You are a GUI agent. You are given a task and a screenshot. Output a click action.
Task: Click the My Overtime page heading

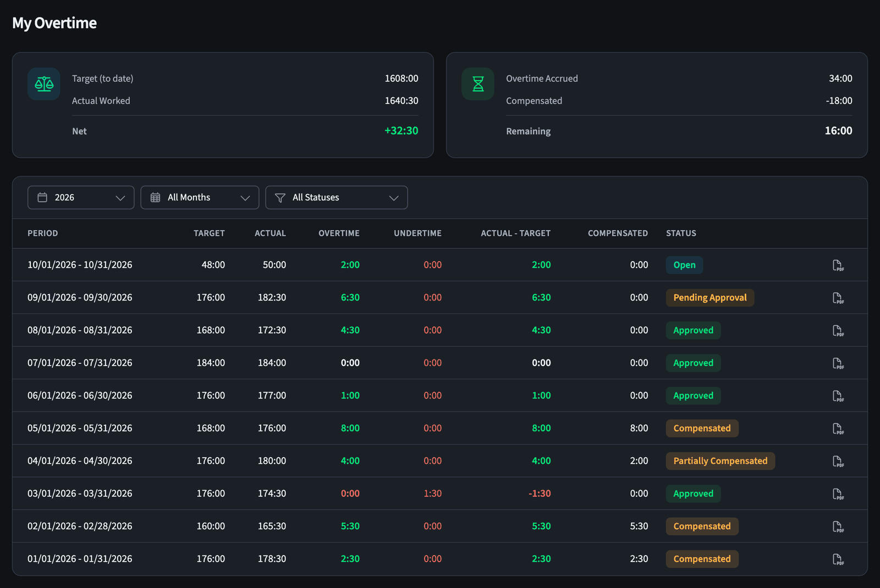click(x=54, y=23)
